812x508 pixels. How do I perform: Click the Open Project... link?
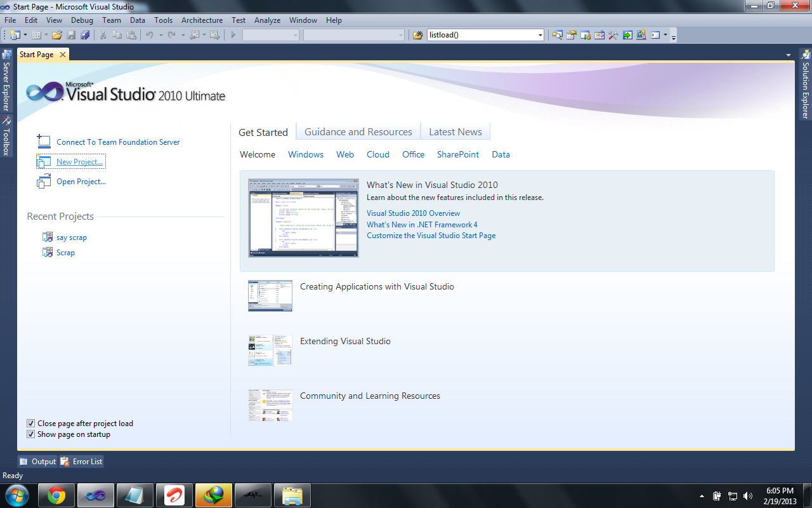point(81,182)
